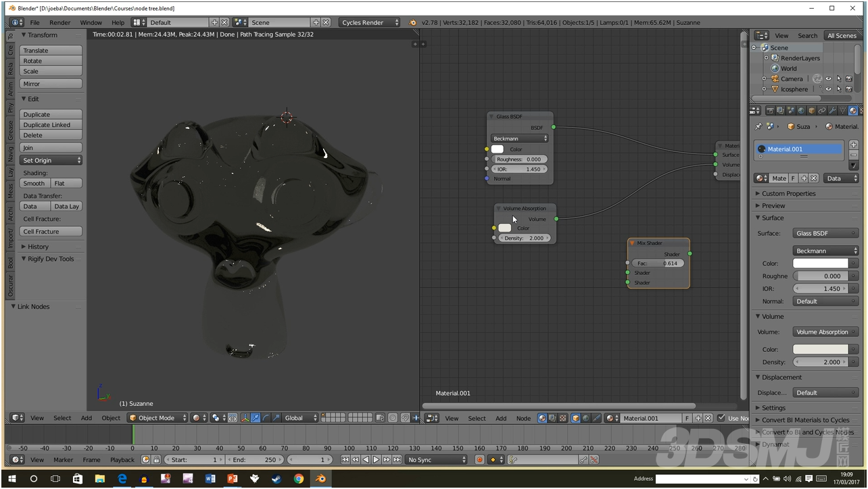The width and height of the screenshot is (868, 489).
Task: Open Beckmann distribution dropdown on Glass node
Action: 520,138
